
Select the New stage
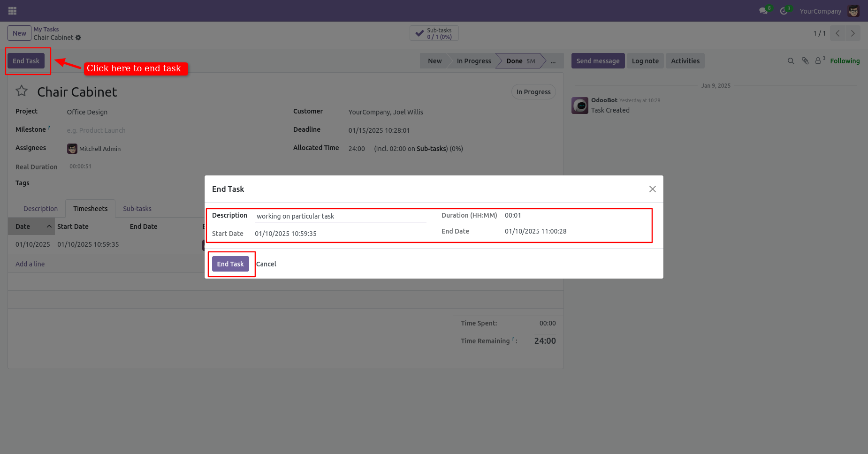(x=434, y=61)
